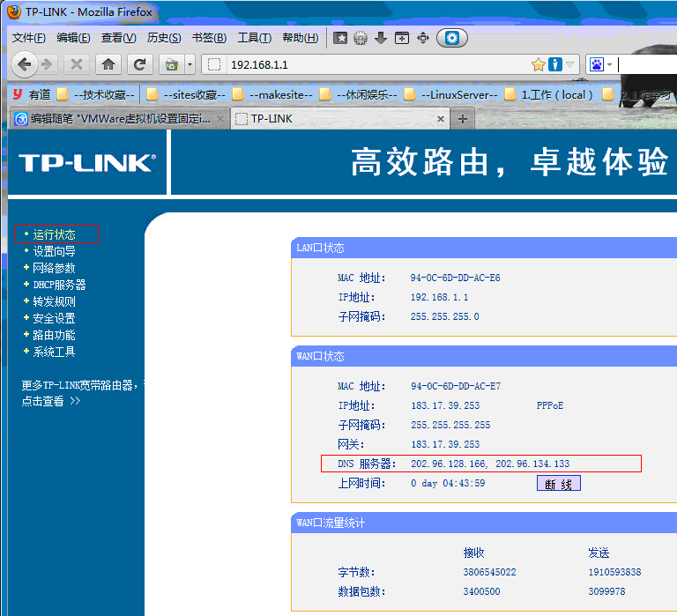Click the LAN IP value 192.168.1.1
Screen dimensions: 677x616
click(439, 297)
